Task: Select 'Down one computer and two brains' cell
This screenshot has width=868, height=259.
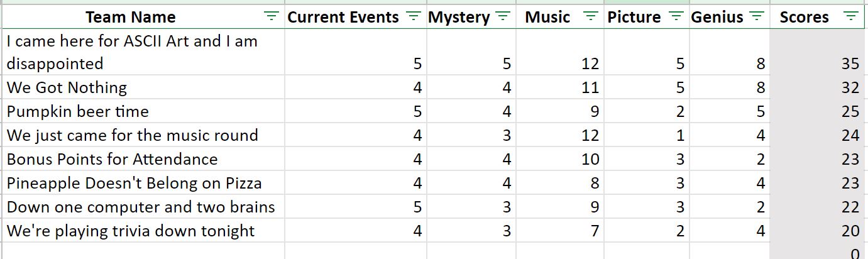Action: coord(143,207)
